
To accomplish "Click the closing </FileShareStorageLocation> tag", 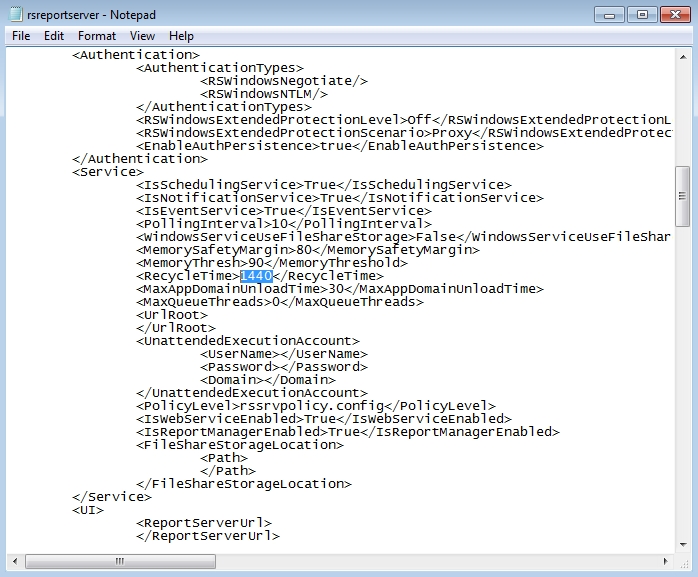I will [244, 484].
